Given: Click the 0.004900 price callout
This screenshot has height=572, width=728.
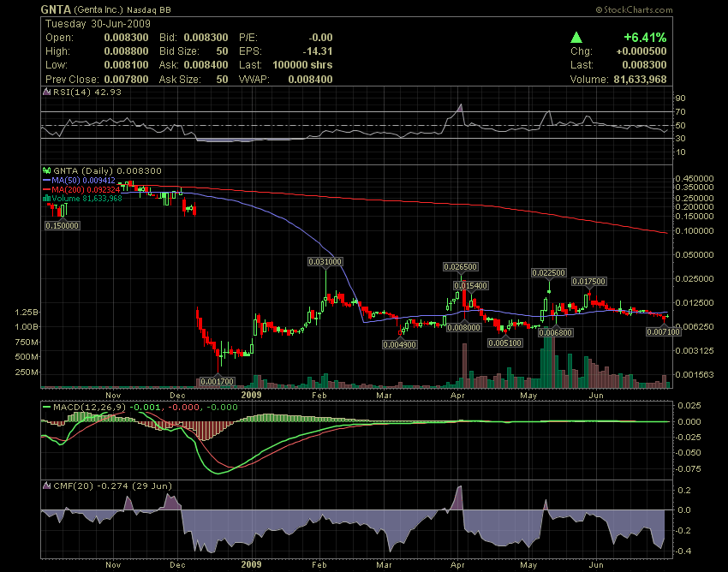Looking at the screenshot, I should 399,344.
